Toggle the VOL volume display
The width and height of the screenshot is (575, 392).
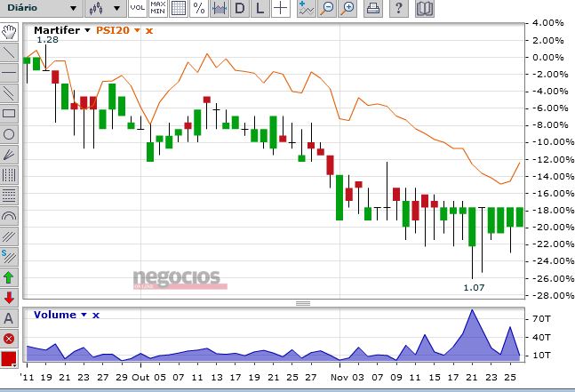pos(138,8)
